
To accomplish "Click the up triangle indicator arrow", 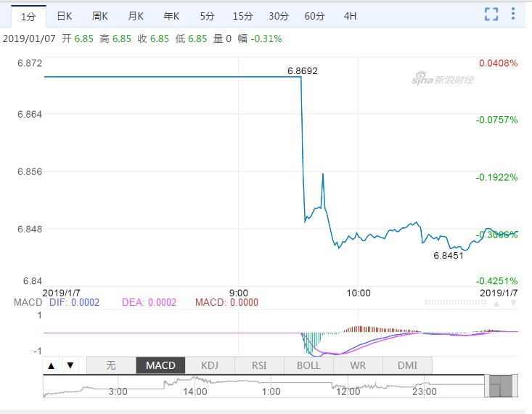I will click(52, 365).
